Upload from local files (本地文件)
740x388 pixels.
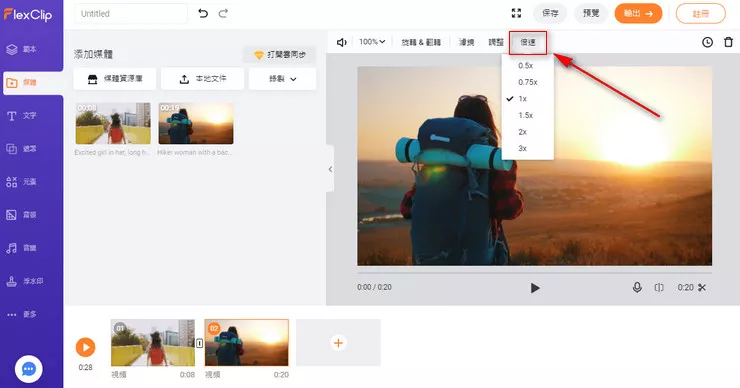(x=202, y=79)
